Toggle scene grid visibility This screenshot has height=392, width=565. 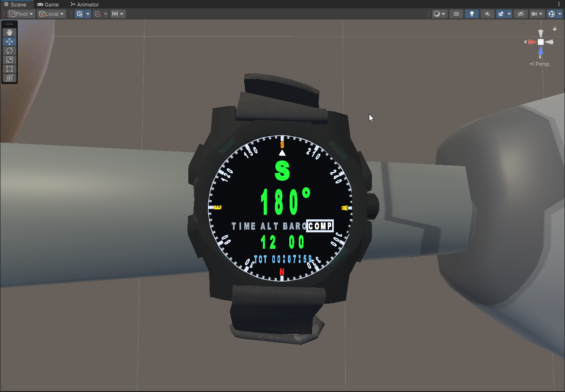pos(80,14)
